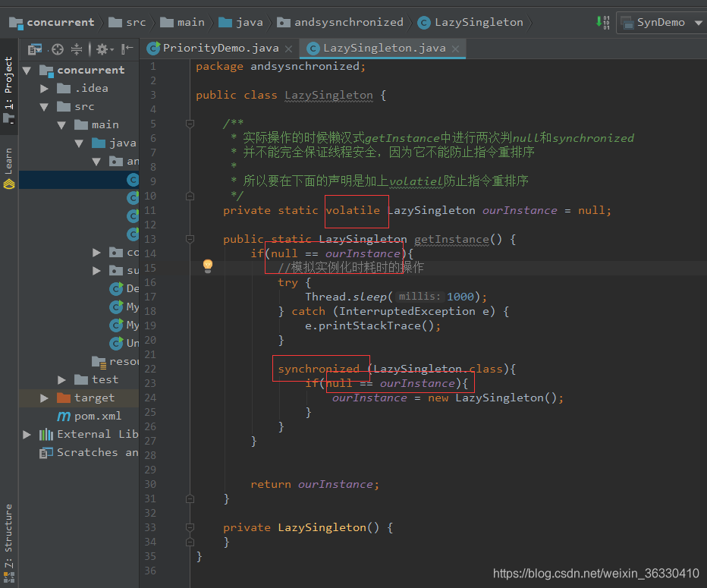Click the concurrent breadcrumb in navigation bar

coord(52,22)
